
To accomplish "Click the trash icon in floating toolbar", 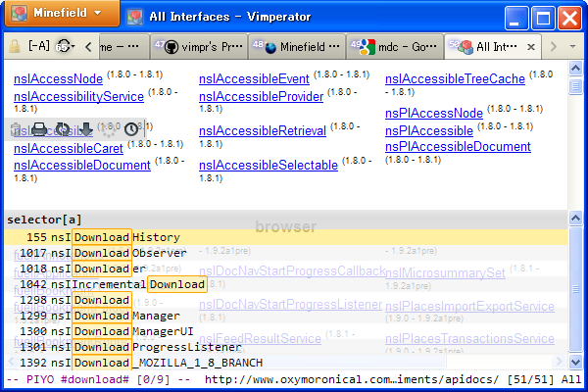I will 16,129.
